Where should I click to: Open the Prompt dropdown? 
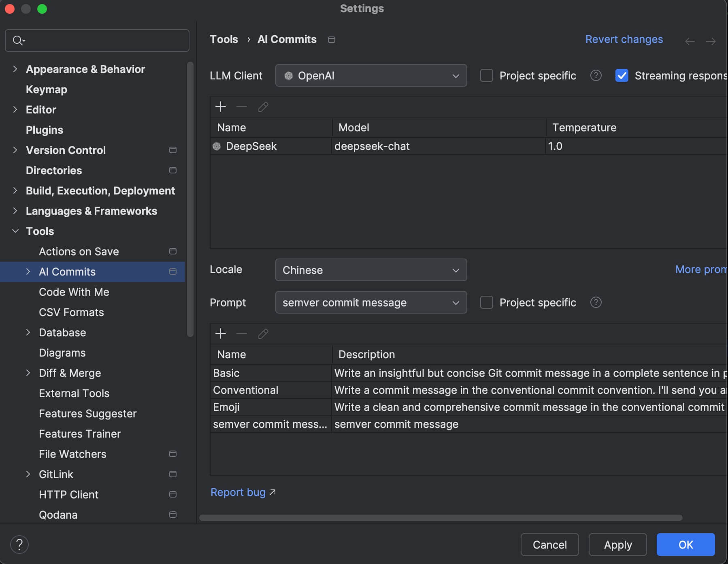click(371, 302)
